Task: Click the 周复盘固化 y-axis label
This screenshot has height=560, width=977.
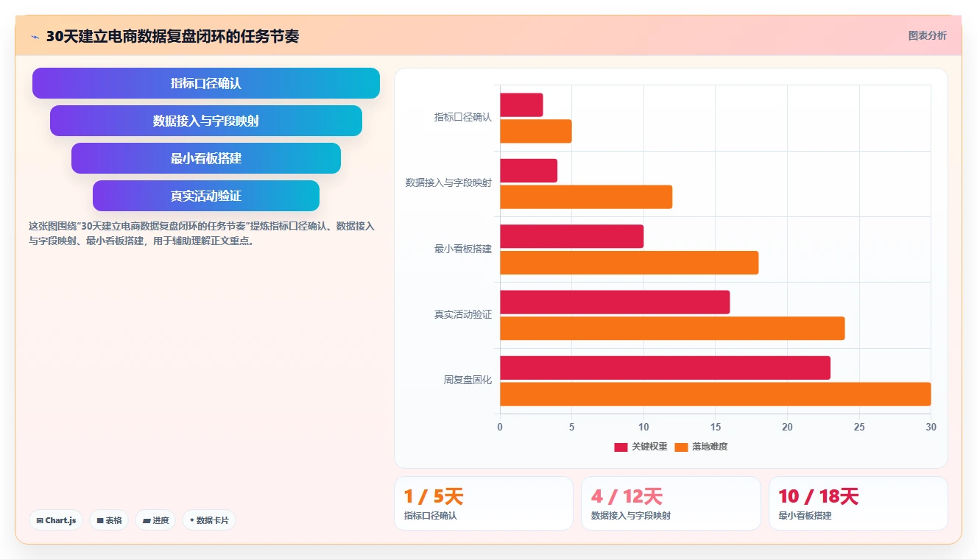Action: tap(468, 380)
